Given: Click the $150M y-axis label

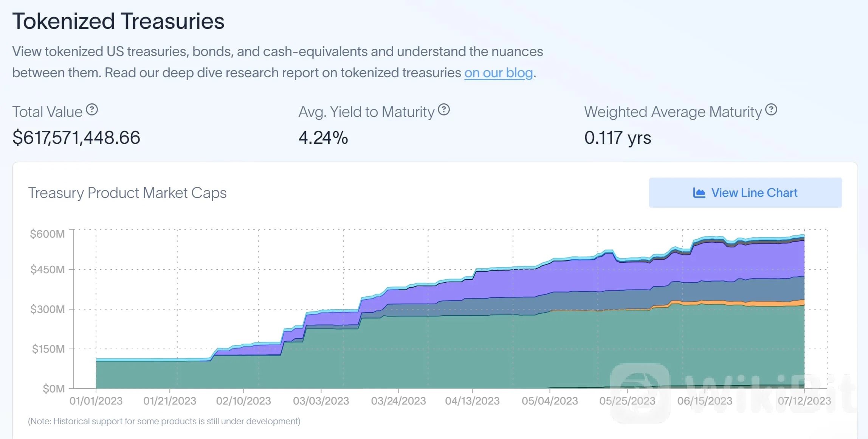Looking at the screenshot, I should (x=48, y=349).
